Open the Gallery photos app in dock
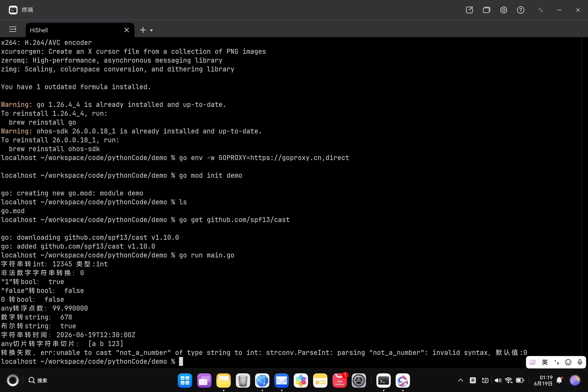 [x=301, y=381]
